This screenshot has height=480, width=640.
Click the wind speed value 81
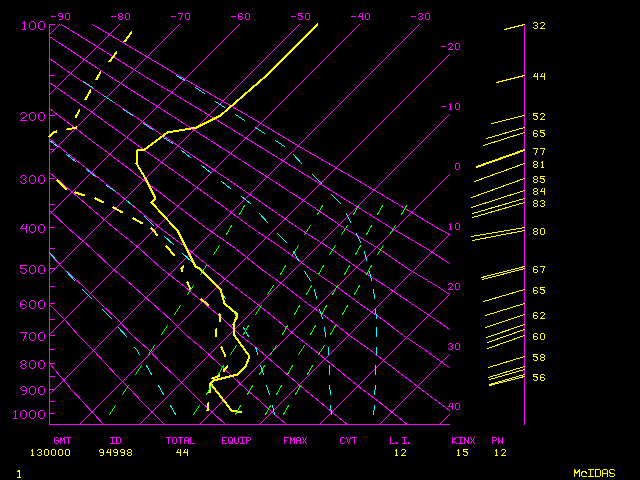[x=538, y=165]
